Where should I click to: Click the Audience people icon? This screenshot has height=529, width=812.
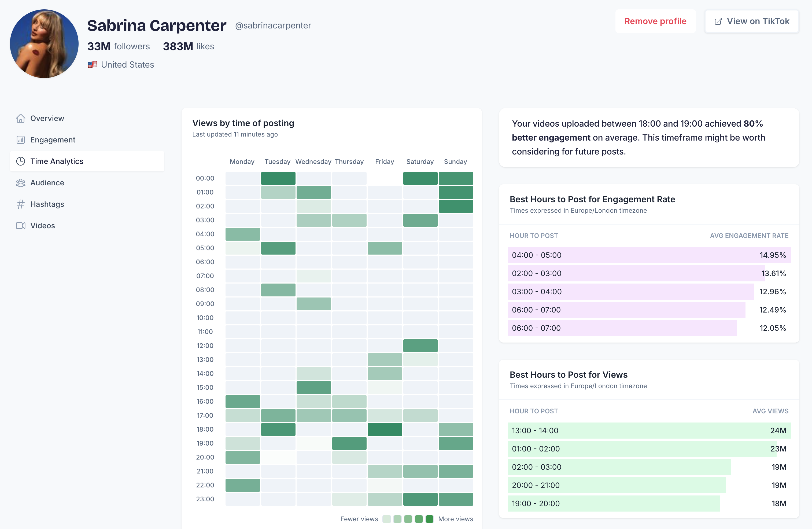(20, 183)
